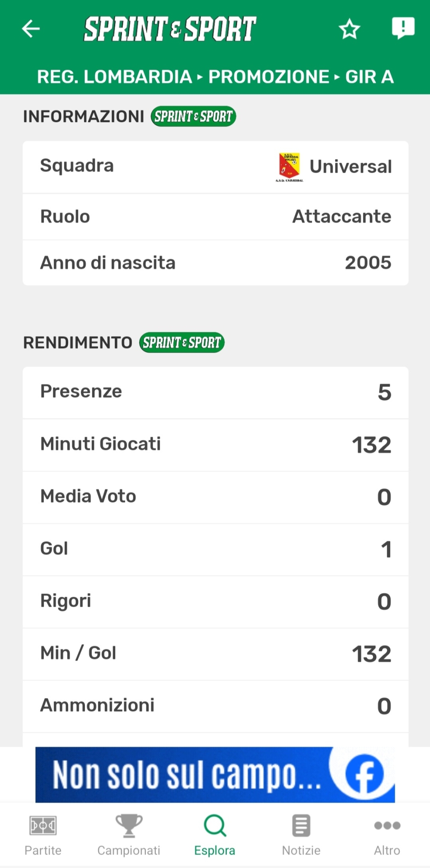
Task: Tap the Facebook logo in the banner
Action: [365, 774]
